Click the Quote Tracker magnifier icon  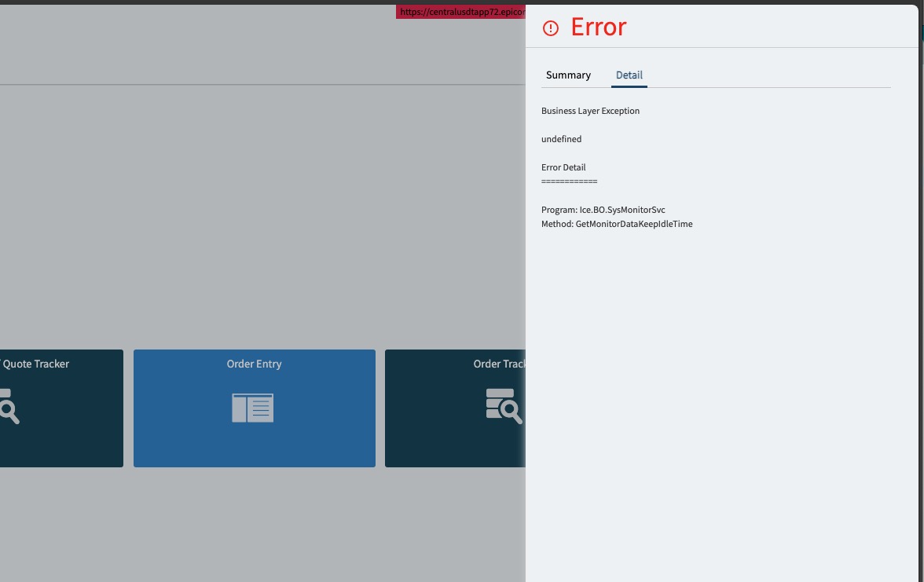click(x=9, y=407)
